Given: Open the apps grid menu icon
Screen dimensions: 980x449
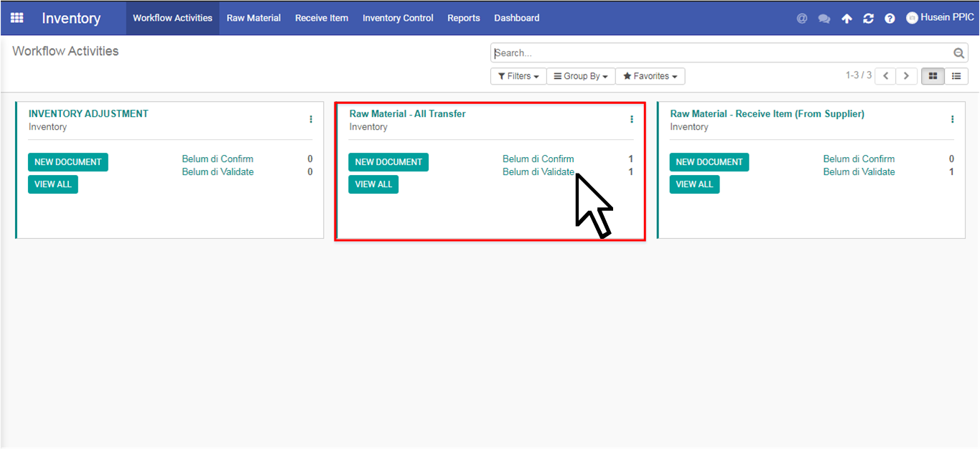Looking at the screenshot, I should point(17,18).
